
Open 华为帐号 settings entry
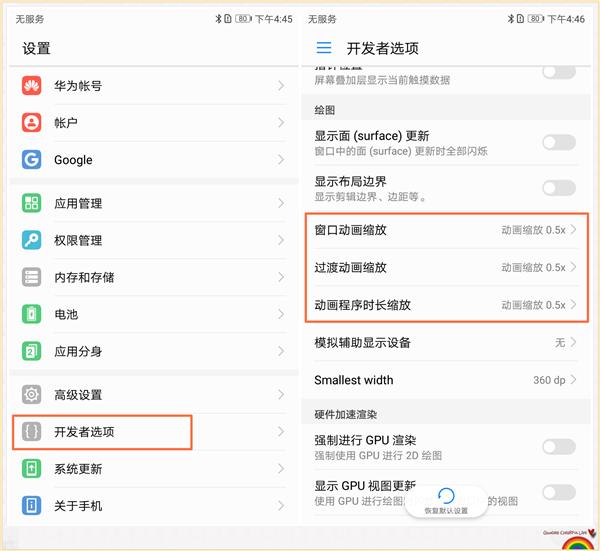click(154, 86)
